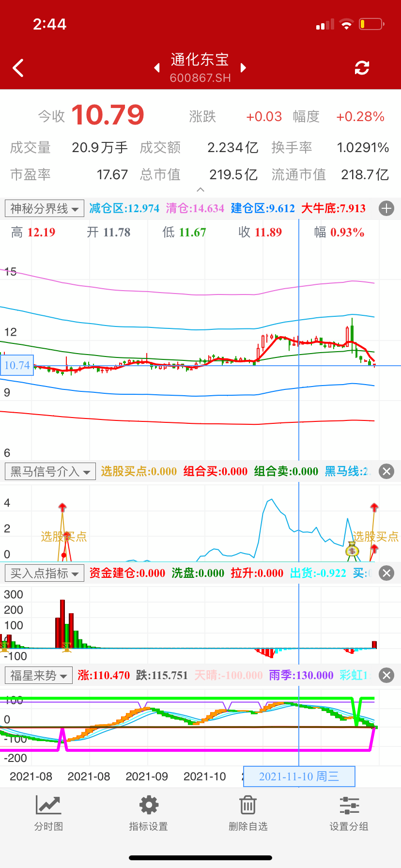The height and width of the screenshot is (868, 401).
Task: Tap the 10.74 crosshair price label
Action: point(17,365)
